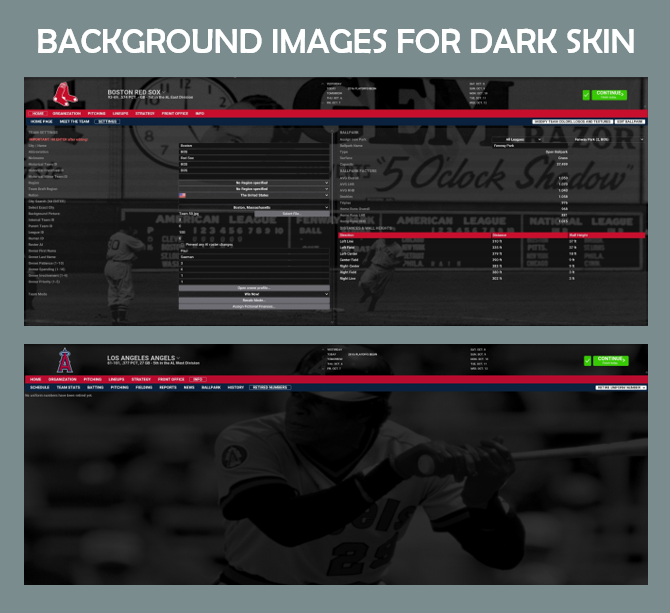Screen dimensions: 670x613
Task: Open Front Office menu in Red Sox bar
Action: pos(175,114)
